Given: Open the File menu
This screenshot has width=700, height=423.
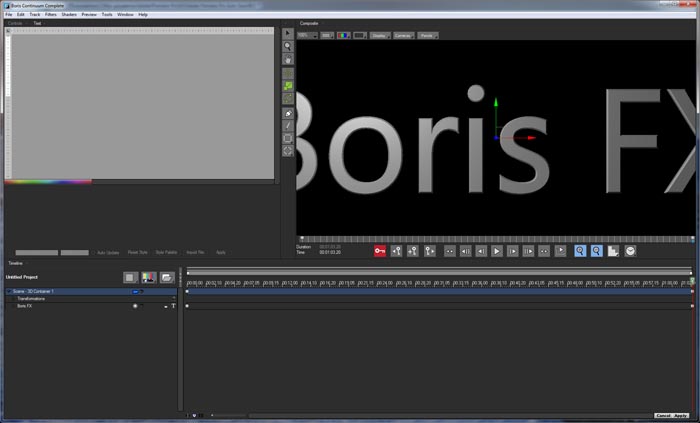Looking at the screenshot, I should 8,15.
